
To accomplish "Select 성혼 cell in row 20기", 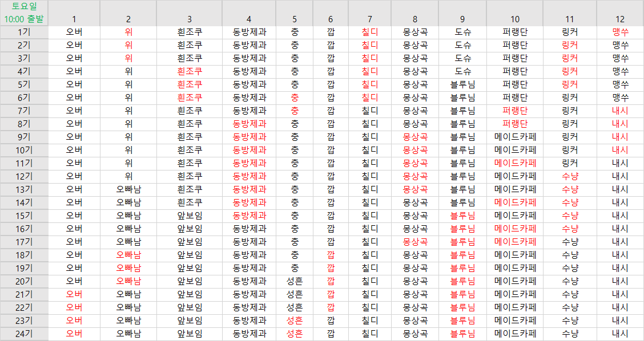I will pos(295,281).
